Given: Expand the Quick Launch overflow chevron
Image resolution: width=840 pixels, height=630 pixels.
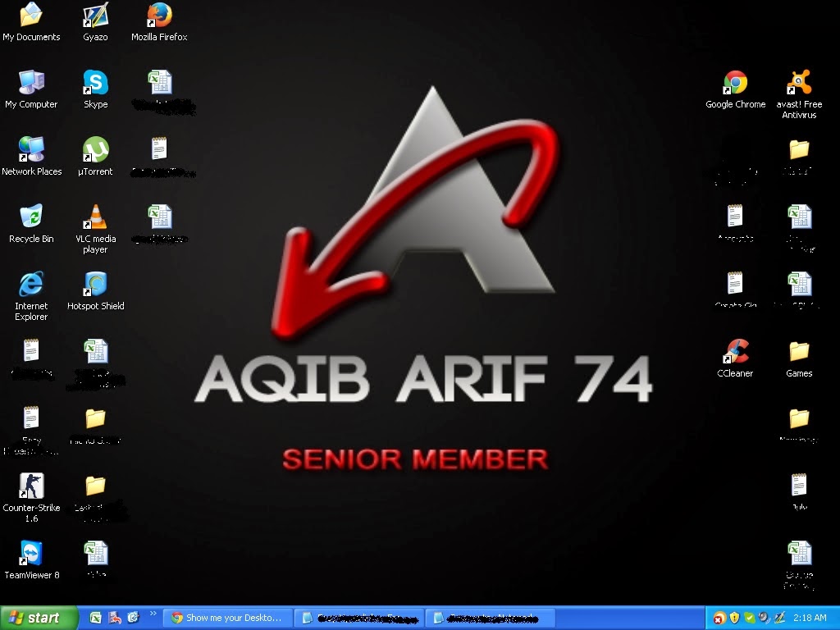Looking at the screenshot, I should (x=153, y=614).
